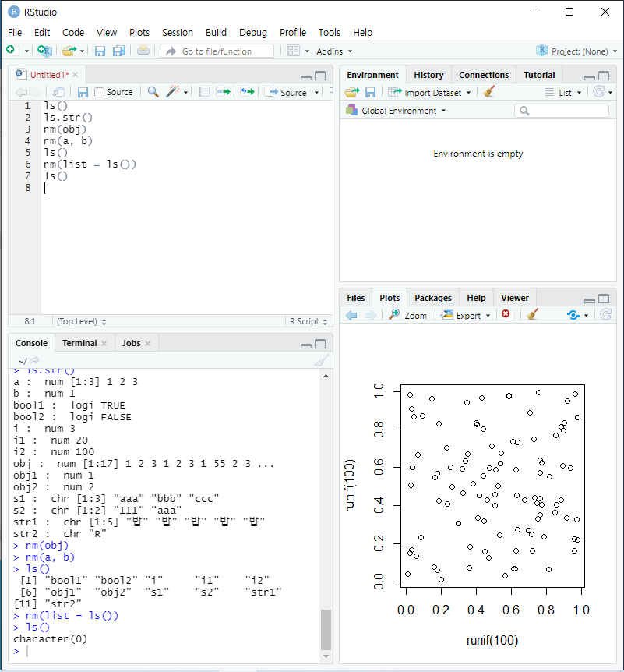Focus the Go to file/function field
The height and width of the screenshot is (672, 624).
point(217,51)
